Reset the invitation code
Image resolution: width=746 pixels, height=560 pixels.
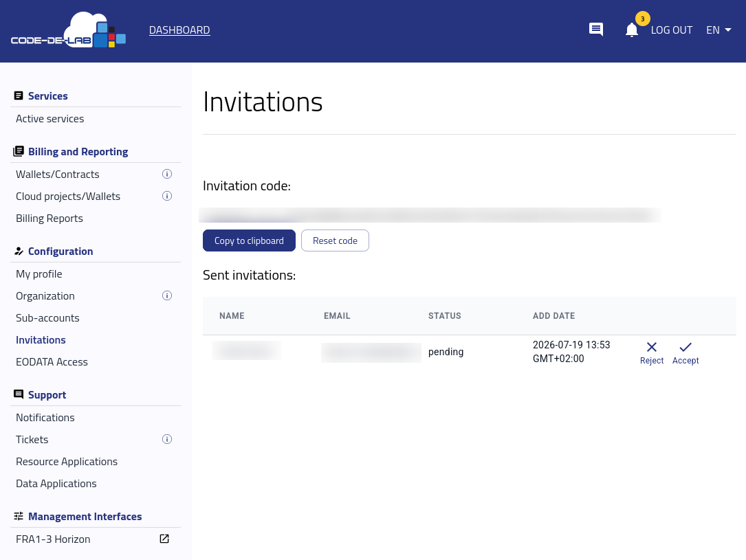click(x=335, y=240)
